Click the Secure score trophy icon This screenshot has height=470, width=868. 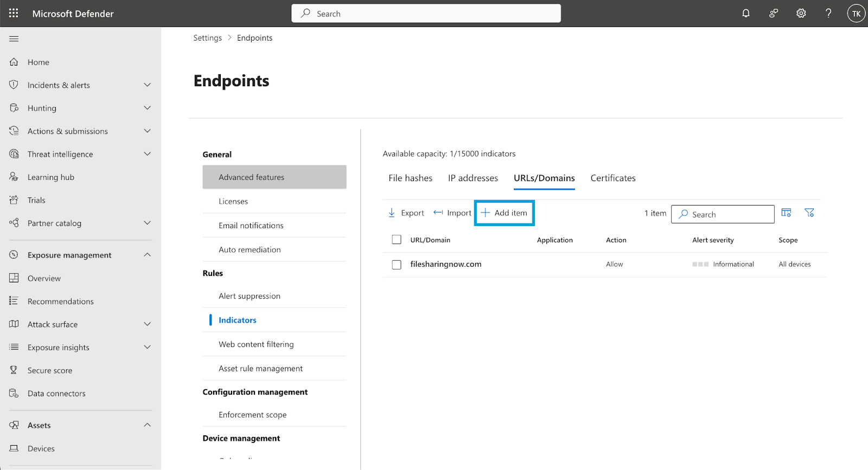click(x=14, y=370)
